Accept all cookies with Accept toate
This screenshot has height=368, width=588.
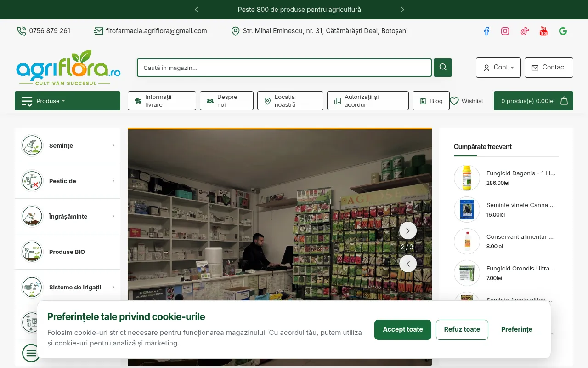coord(403,330)
